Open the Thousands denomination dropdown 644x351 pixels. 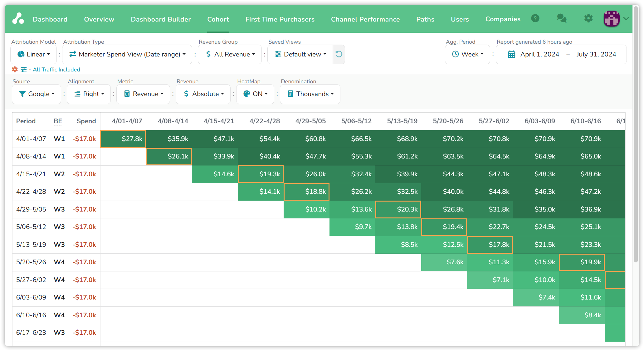(x=310, y=94)
